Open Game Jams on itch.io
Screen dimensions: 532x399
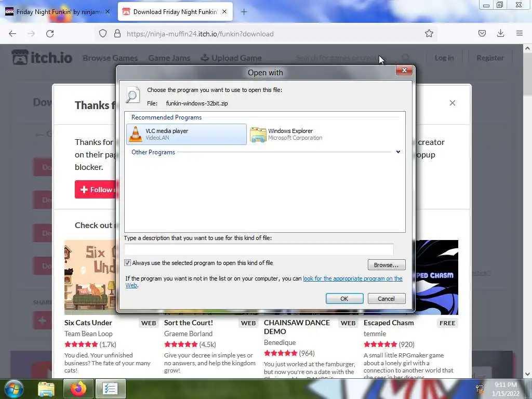[x=169, y=58]
